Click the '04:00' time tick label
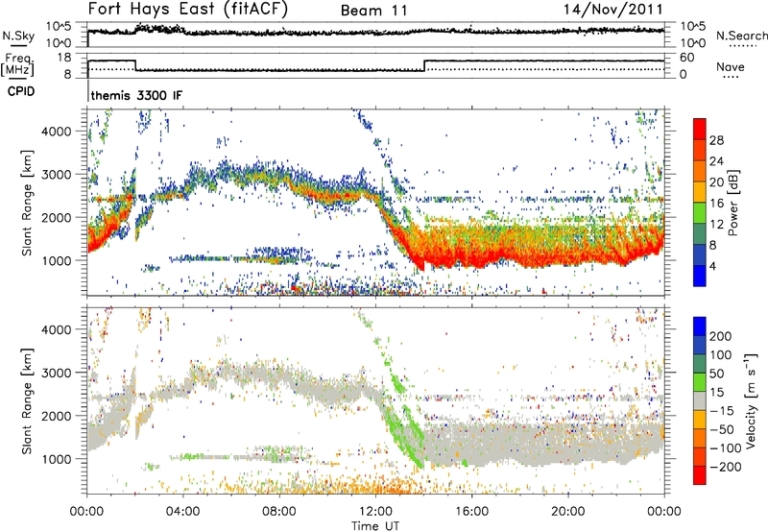Screen dimensions: 768x532 click(x=182, y=512)
